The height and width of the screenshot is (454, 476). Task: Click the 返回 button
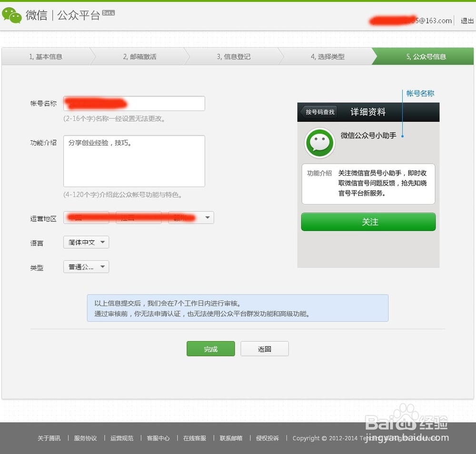[264, 349]
